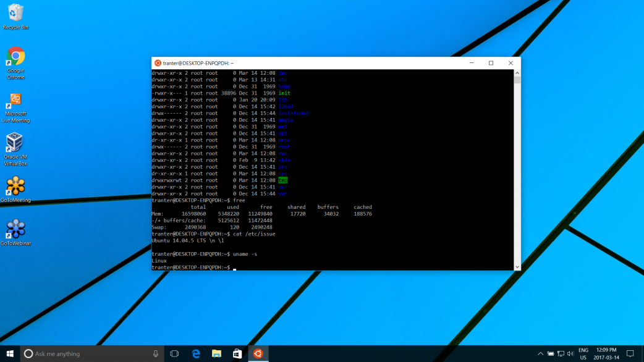Open the Action Center notifications

[x=630, y=354]
